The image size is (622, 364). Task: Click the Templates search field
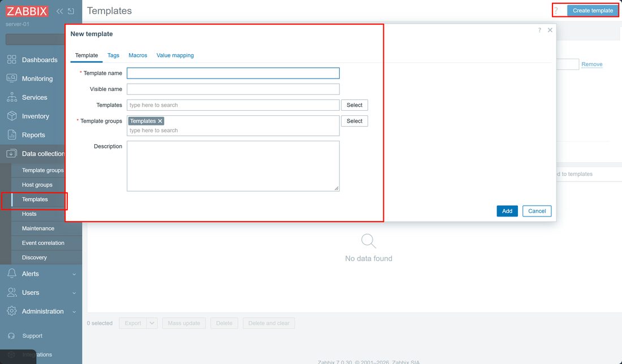233,105
